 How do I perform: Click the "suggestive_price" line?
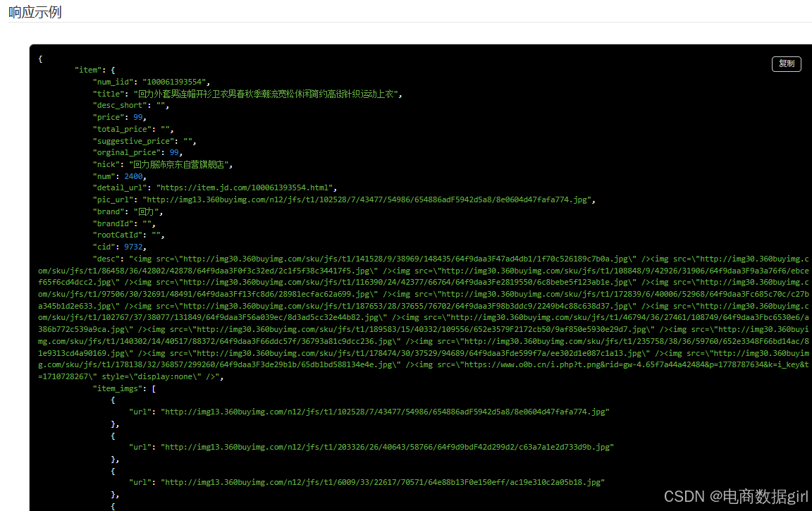(x=144, y=141)
